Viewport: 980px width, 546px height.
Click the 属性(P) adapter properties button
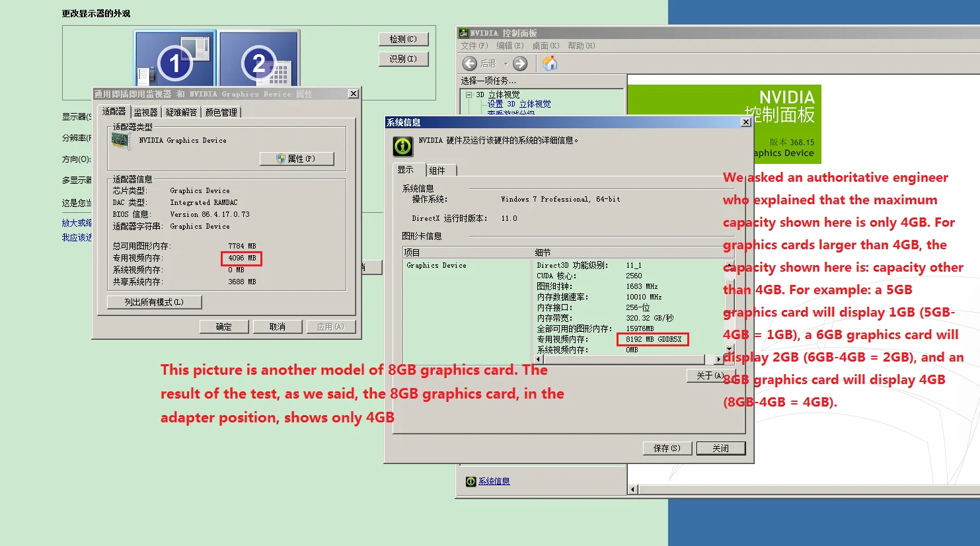coord(297,159)
